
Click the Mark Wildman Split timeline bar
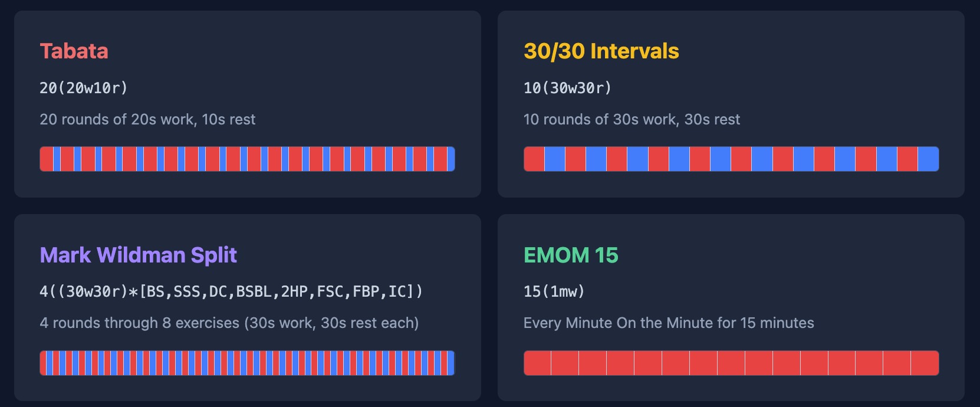(247, 363)
